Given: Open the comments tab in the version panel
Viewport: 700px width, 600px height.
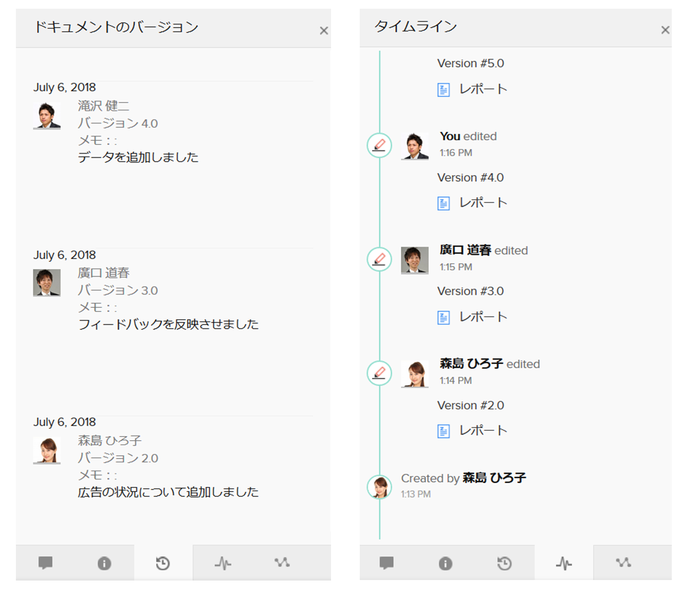Looking at the screenshot, I should (x=46, y=563).
